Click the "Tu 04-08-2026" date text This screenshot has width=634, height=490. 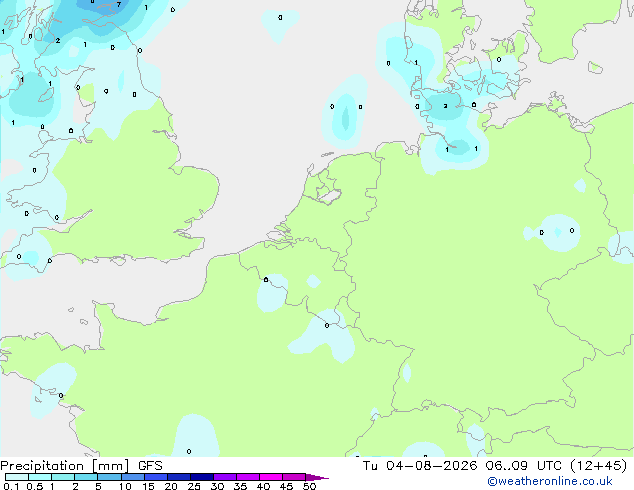coord(420,466)
